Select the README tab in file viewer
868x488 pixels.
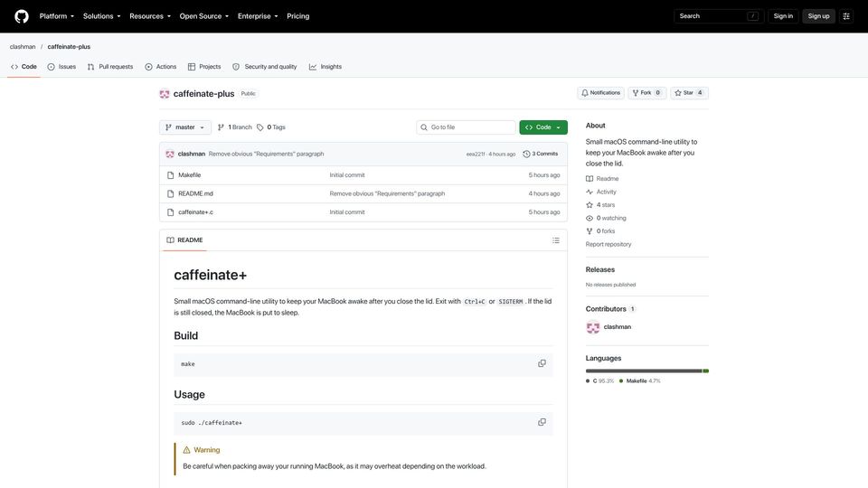[184, 240]
